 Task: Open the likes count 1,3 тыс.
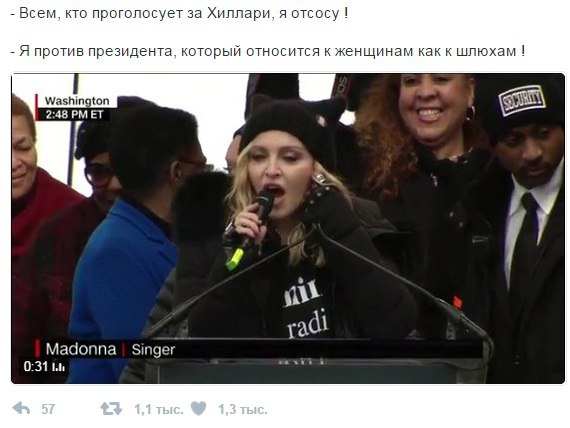tap(242, 409)
